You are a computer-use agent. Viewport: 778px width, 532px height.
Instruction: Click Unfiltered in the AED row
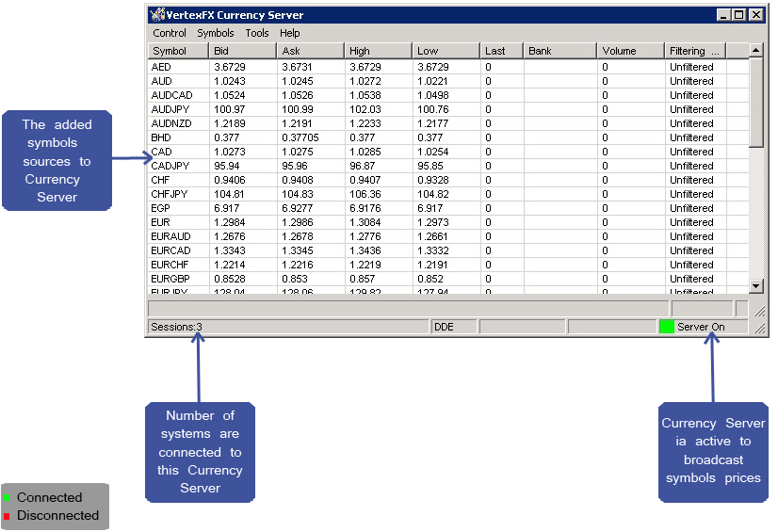coord(691,67)
